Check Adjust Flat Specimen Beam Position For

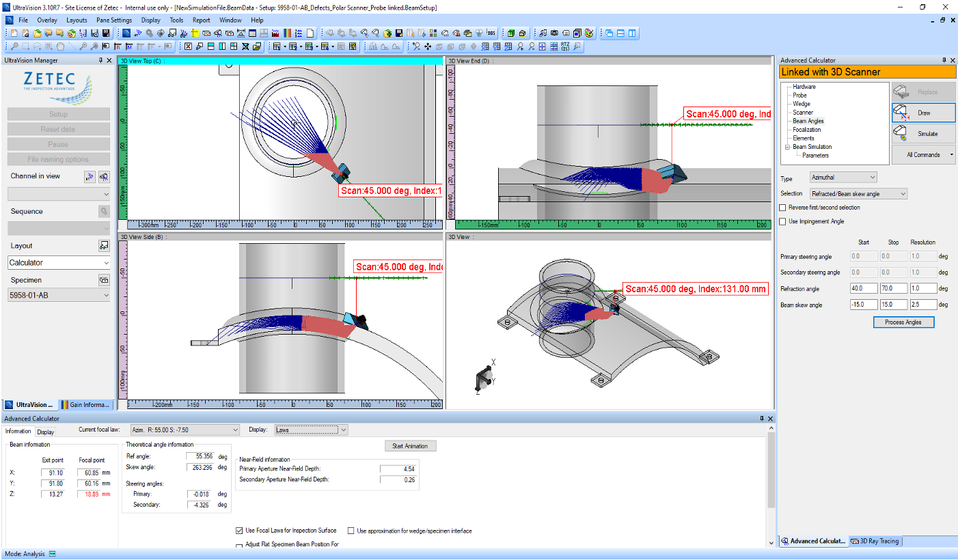pyautogui.click(x=239, y=546)
